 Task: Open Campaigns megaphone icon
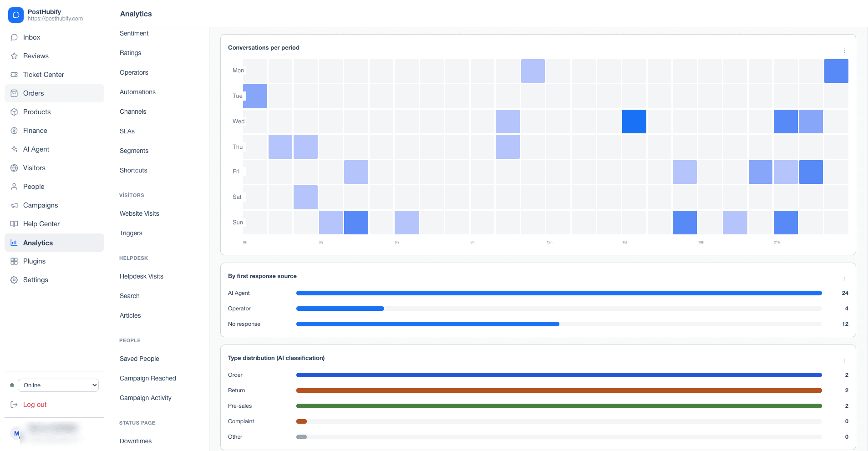pos(14,205)
